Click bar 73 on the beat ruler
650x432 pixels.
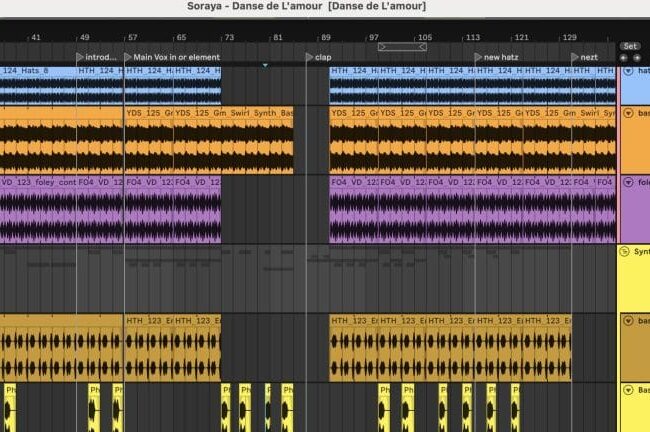click(229, 37)
